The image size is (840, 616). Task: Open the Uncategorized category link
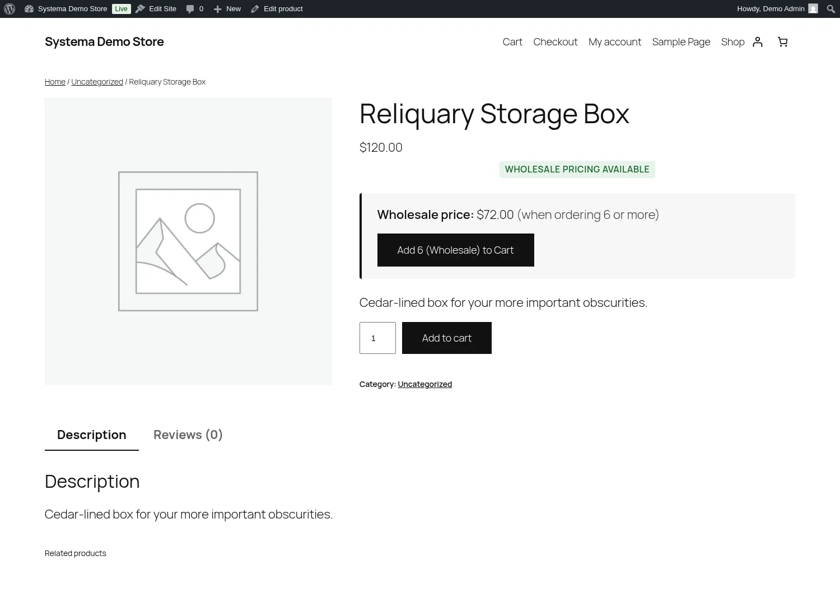tap(424, 384)
